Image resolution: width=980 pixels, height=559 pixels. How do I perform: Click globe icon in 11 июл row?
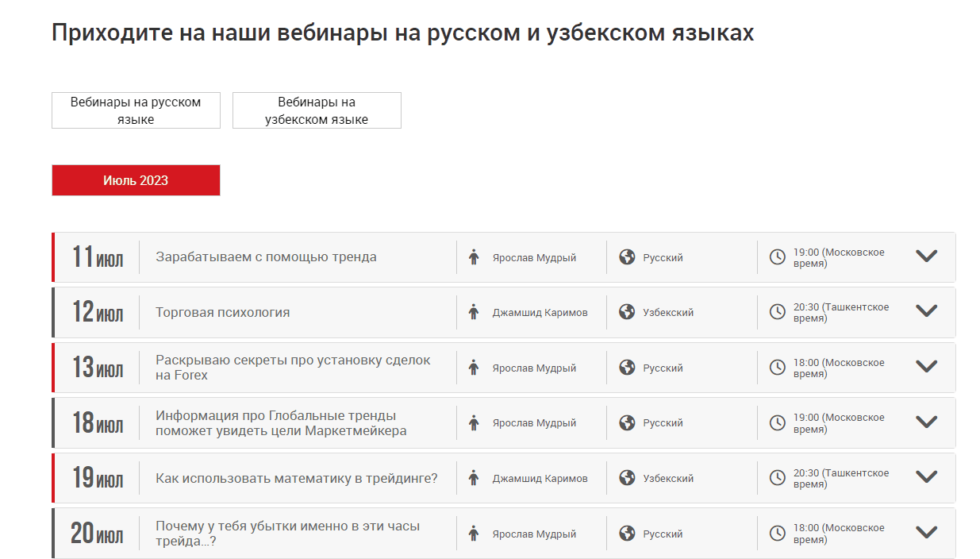627,257
